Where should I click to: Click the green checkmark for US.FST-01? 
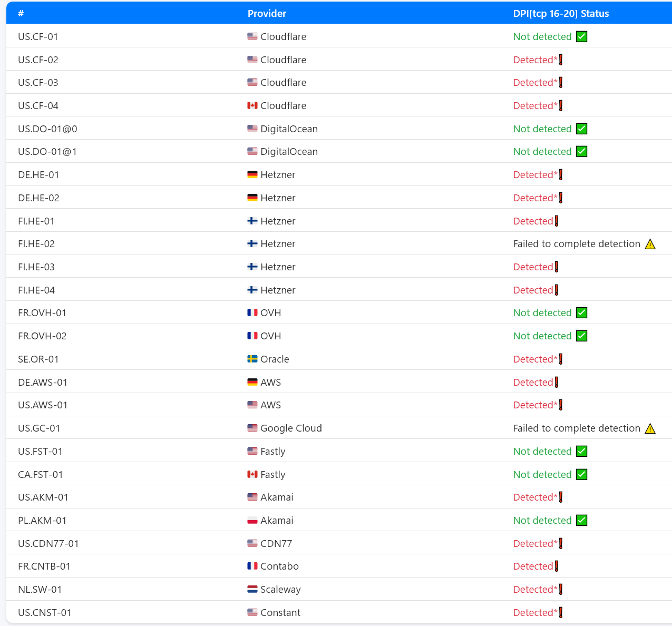tap(581, 451)
